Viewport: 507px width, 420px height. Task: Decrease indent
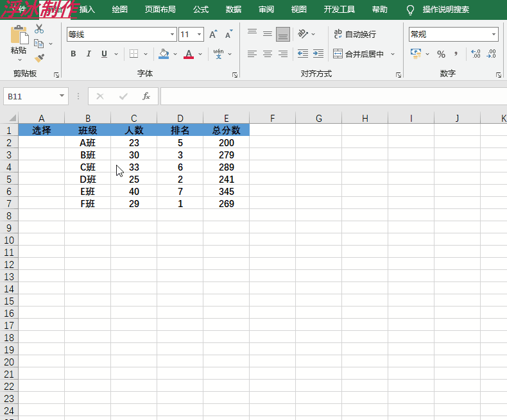tap(303, 54)
